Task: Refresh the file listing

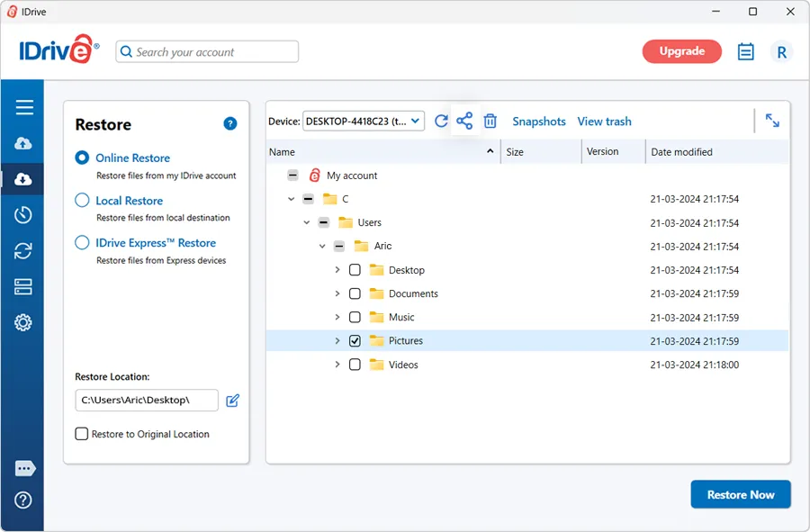Action: pyautogui.click(x=441, y=120)
